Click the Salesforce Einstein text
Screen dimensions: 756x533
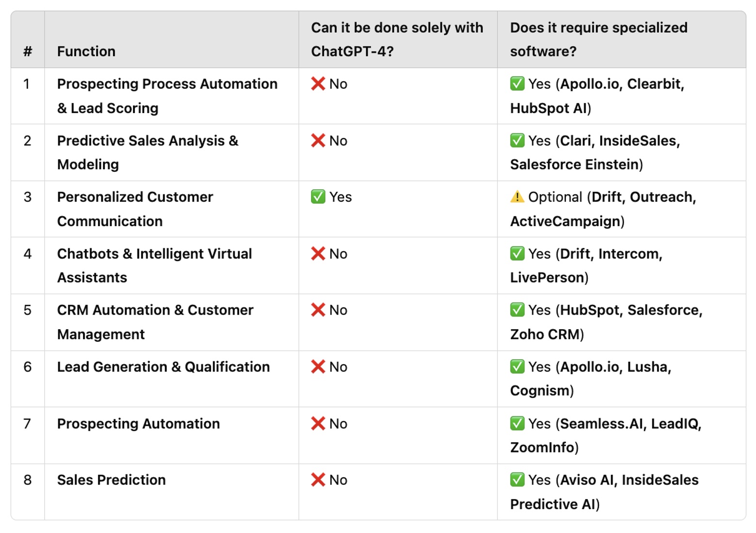coord(576,165)
